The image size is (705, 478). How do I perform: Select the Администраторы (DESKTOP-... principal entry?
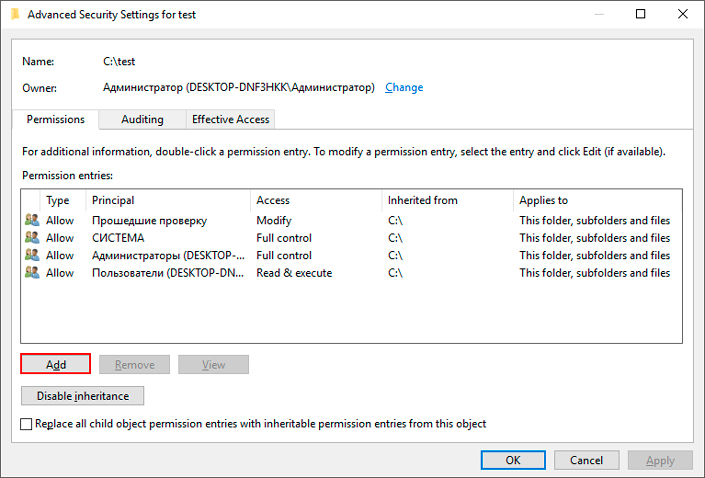pos(168,255)
